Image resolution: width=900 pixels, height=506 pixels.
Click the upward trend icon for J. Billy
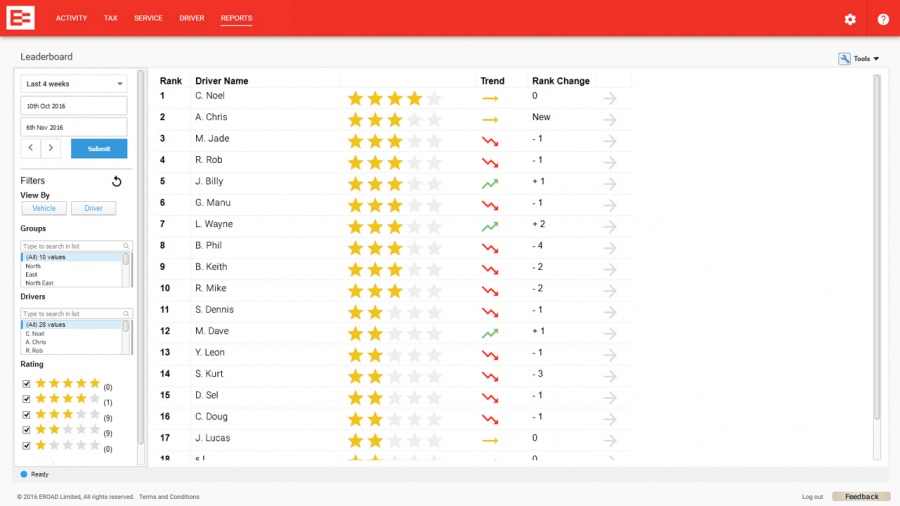point(490,184)
